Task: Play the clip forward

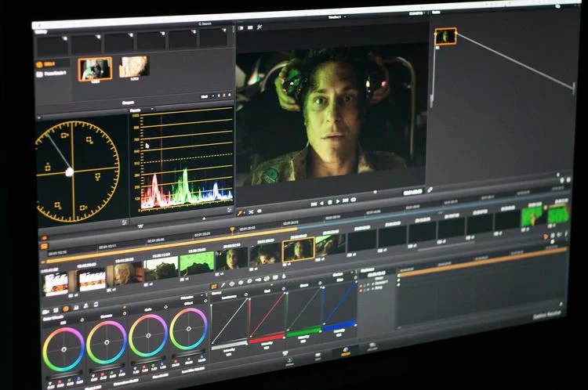Action: [x=338, y=201]
